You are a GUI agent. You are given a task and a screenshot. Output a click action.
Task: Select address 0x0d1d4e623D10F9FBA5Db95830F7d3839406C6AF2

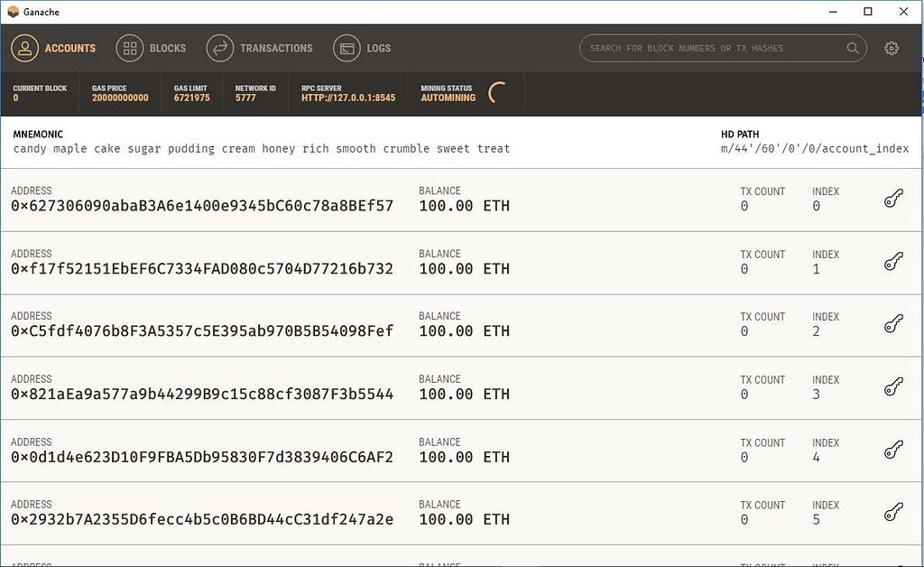pyautogui.click(x=202, y=458)
